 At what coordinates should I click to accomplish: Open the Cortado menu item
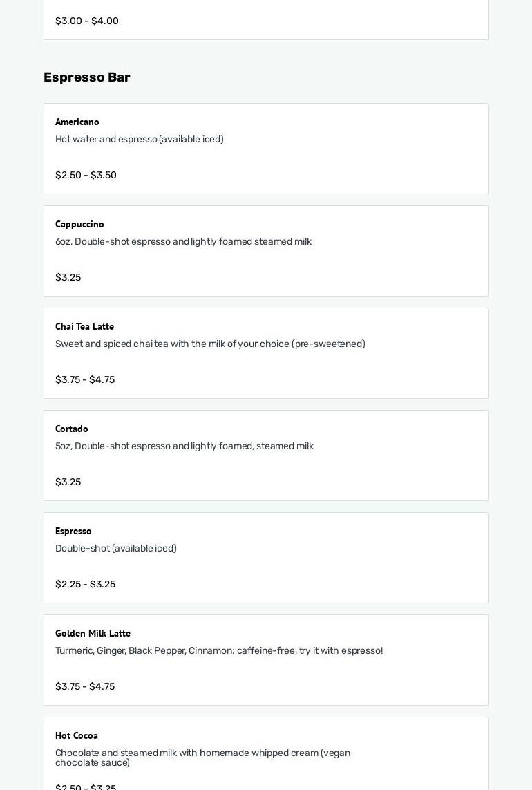pyautogui.click(x=72, y=429)
